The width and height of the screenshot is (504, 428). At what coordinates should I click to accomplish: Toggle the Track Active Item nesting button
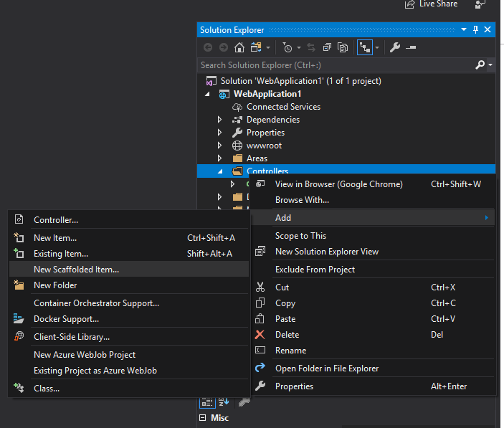[x=365, y=47]
